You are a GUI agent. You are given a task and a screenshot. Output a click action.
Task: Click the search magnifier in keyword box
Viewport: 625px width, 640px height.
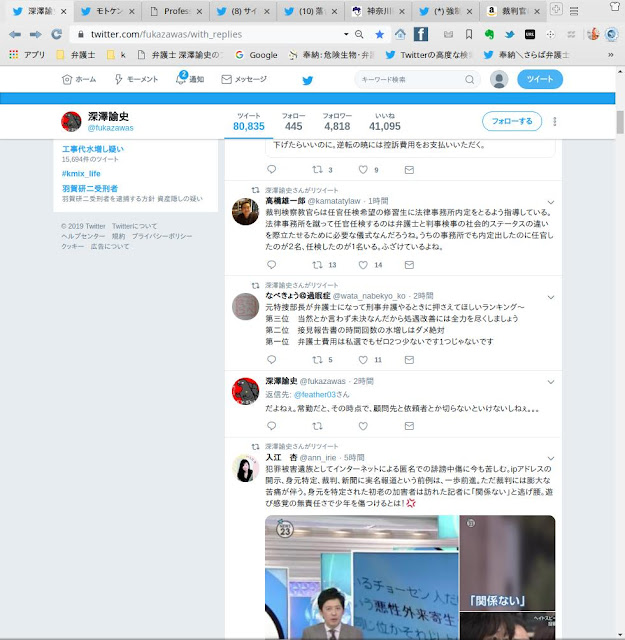[469, 79]
